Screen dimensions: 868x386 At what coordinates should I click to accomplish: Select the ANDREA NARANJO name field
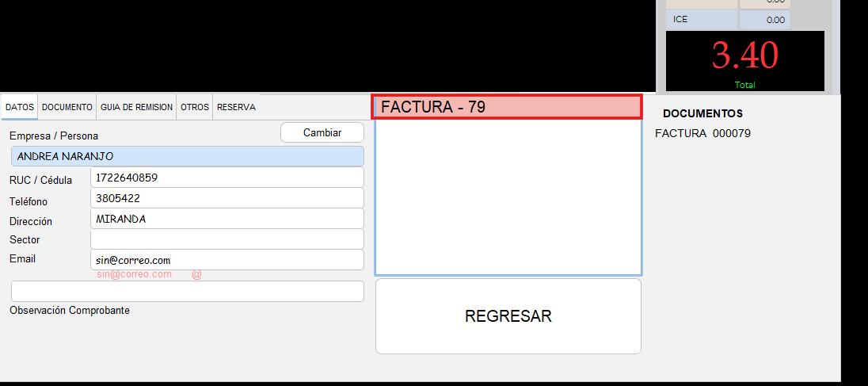(188, 156)
